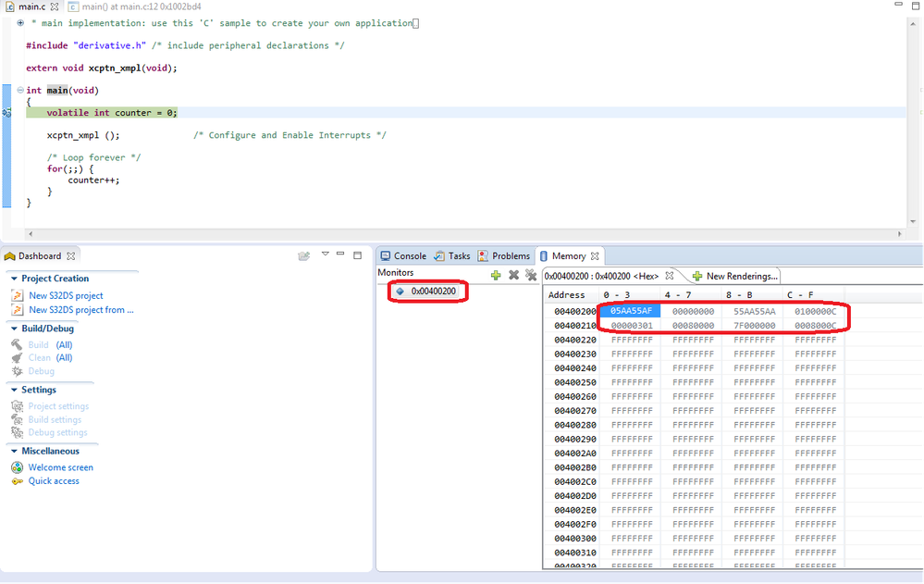Click the counter++ line in editor
The image size is (924, 584).
click(x=93, y=180)
